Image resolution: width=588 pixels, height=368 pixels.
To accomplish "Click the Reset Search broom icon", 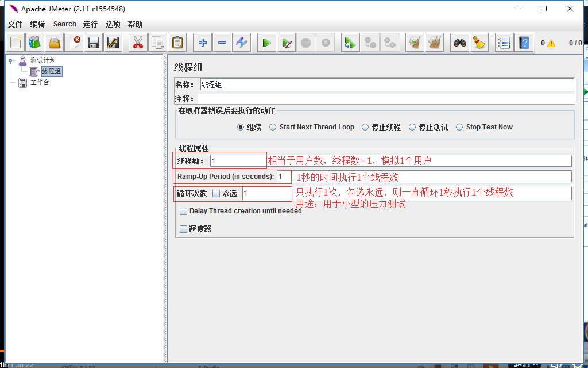I will [x=479, y=43].
